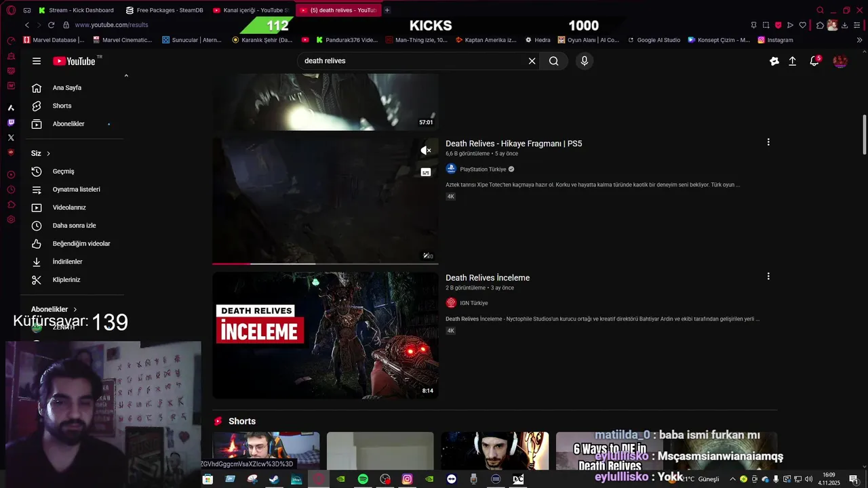
Task: Open the YouTube hamburger guide menu
Action: coord(37,61)
